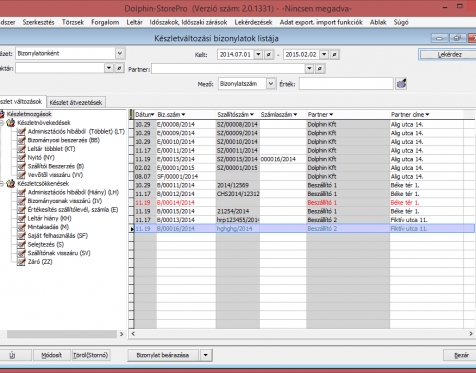Click the Új button

15,355
